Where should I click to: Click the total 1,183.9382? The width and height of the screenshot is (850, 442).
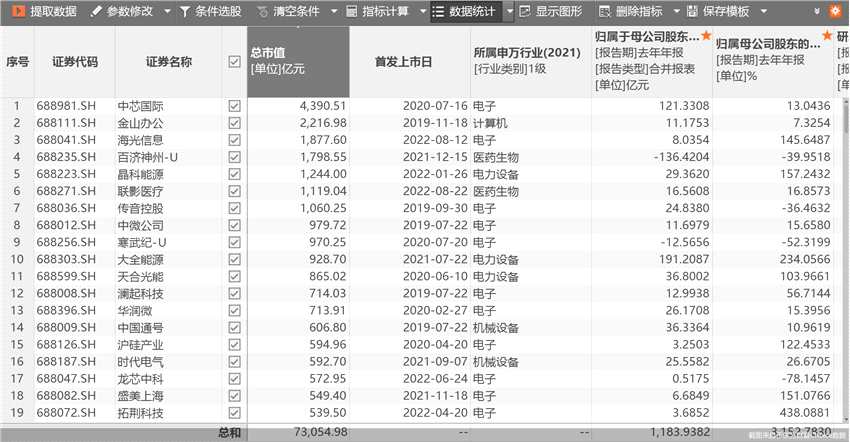(680, 432)
